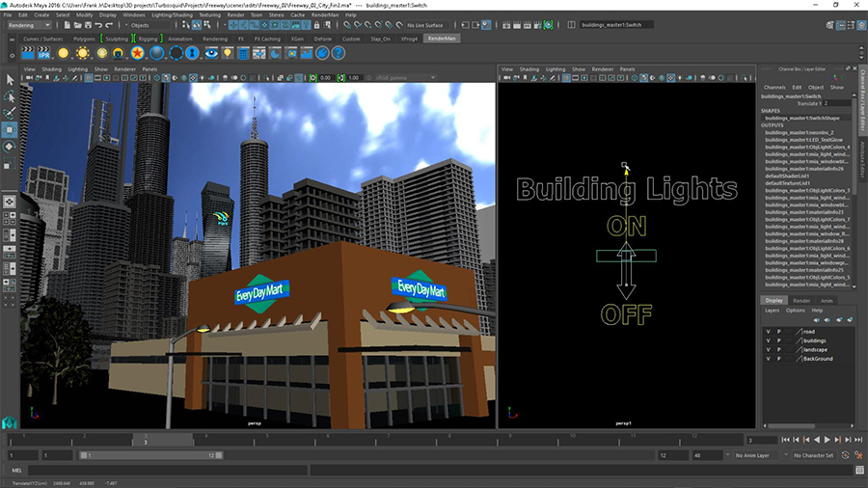Screen dimensions: 868x488
Task: Click the Render tab in layer editor
Action: 801,301
